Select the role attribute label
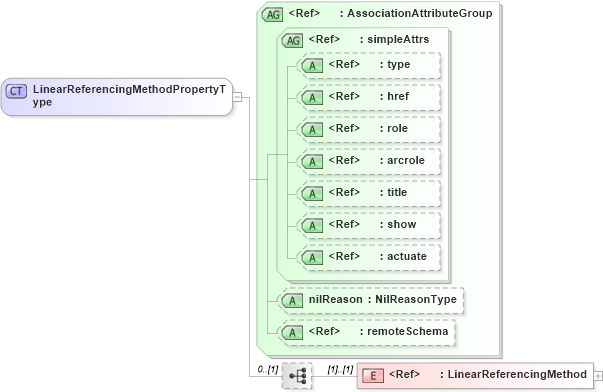This screenshot has width=603, height=392. pyautogui.click(x=397, y=128)
